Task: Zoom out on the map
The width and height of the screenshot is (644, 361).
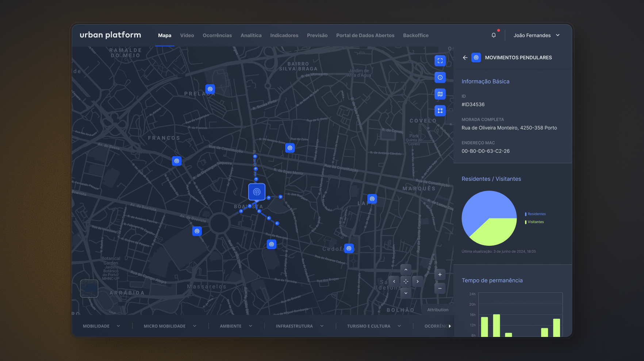Action: [440, 288]
